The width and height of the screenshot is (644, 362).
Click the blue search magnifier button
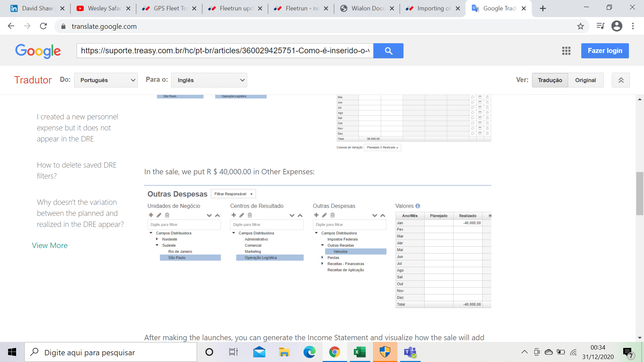388,51
